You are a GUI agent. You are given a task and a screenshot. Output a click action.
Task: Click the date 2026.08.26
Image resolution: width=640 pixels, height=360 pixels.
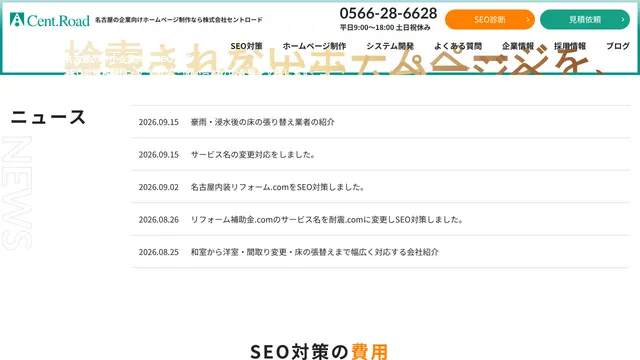tap(159, 220)
